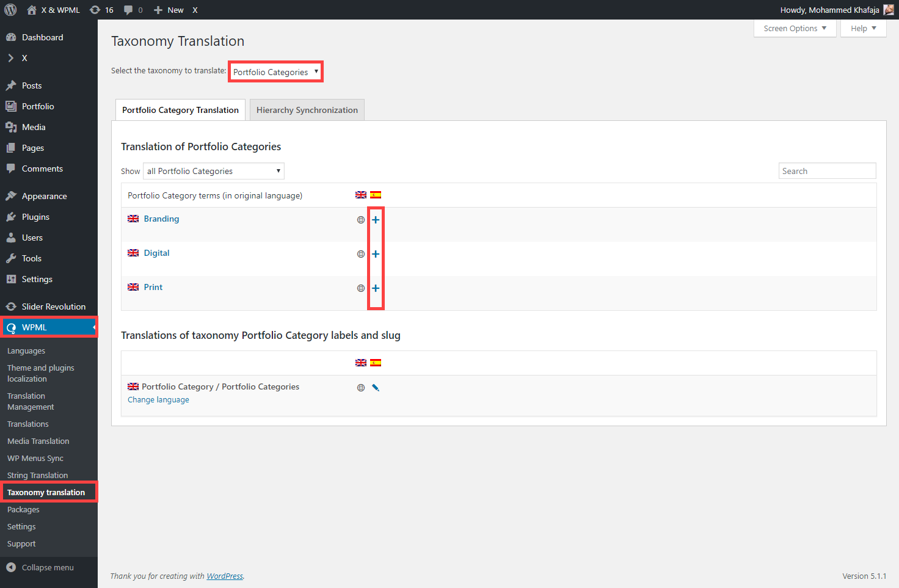This screenshot has height=588, width=899.
Task: Click the X item in admin bar
Action: (195, 10)
